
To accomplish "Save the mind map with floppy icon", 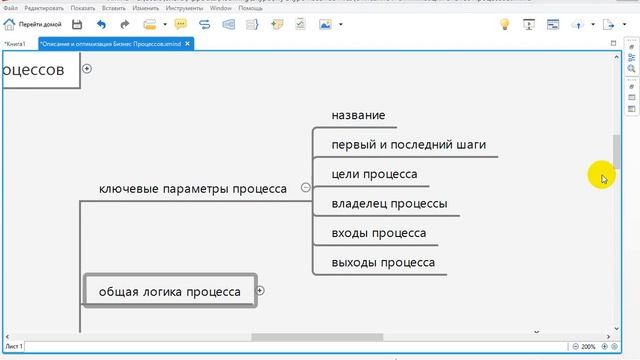I will pyautogui.click(x=77, y=24).
